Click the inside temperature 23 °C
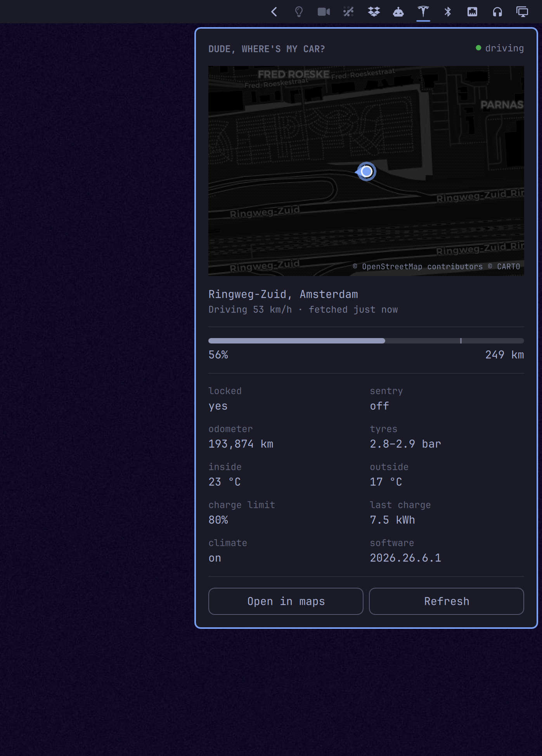Image resolution: width=542 pixels, height=756 pixels. (x=225, y=482)
